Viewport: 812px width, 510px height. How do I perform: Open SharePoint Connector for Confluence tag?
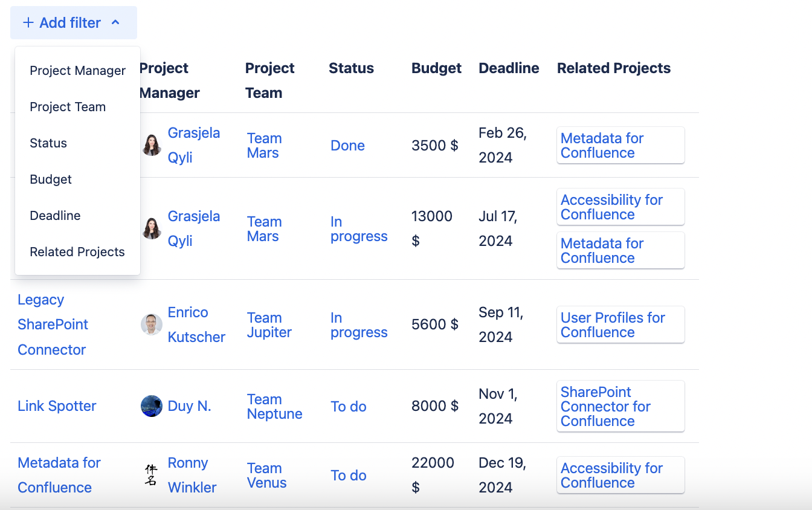pyautogui.click(x=605, y=407)
